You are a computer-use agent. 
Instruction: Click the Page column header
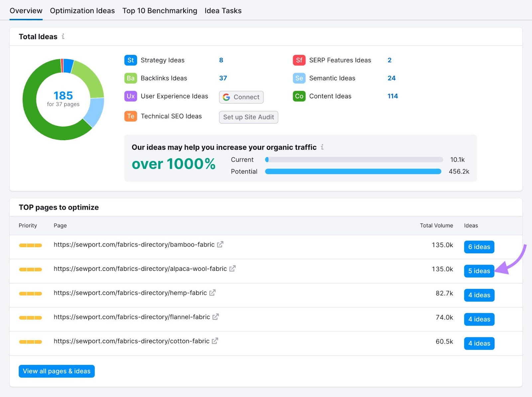[60, 225]
